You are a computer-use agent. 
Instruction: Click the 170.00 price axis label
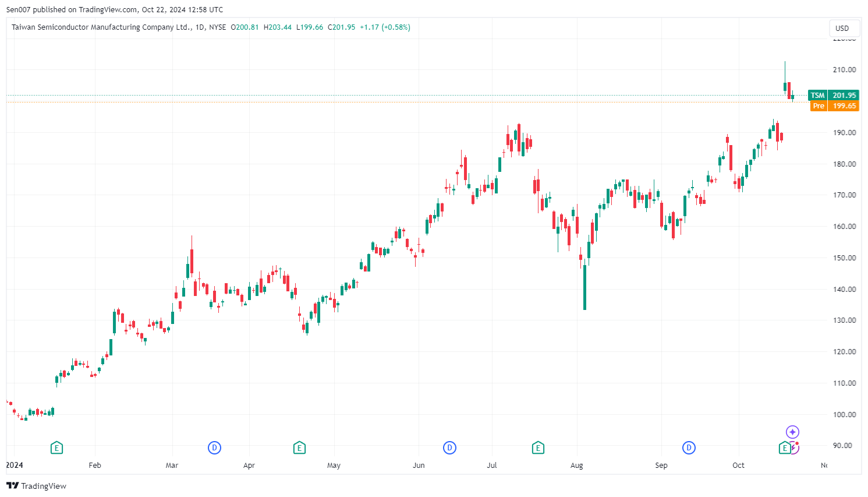point(844,195)
